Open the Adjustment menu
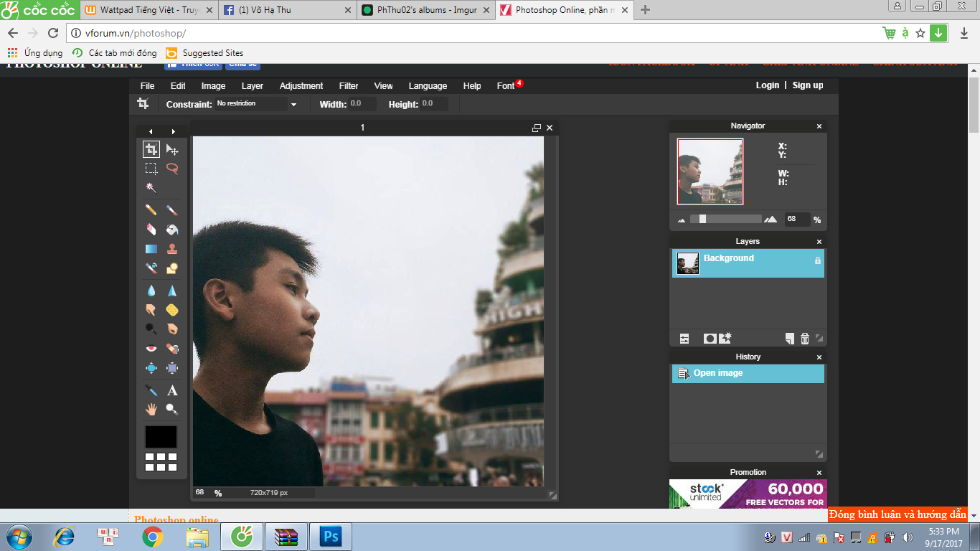Screen dimensions: 980x551 click(301, 86)
